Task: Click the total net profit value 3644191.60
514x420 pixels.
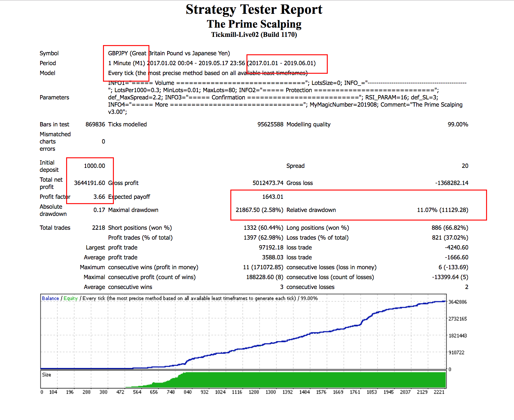Action: [90, 183]
